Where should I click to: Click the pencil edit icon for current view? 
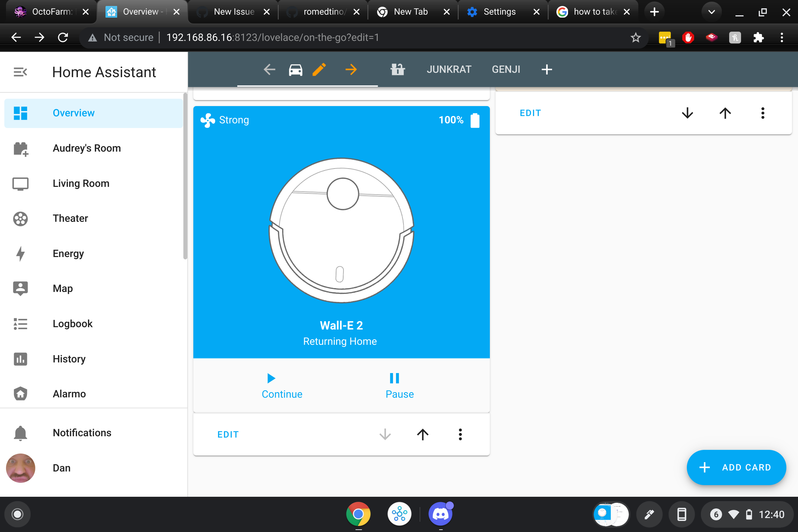coord(318,69)
